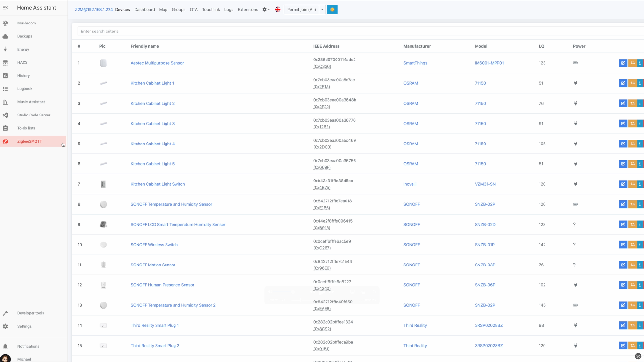
Task: Open the settings gear dropdown in Zigbee2MQTT navbar
Action: (266, 10)
